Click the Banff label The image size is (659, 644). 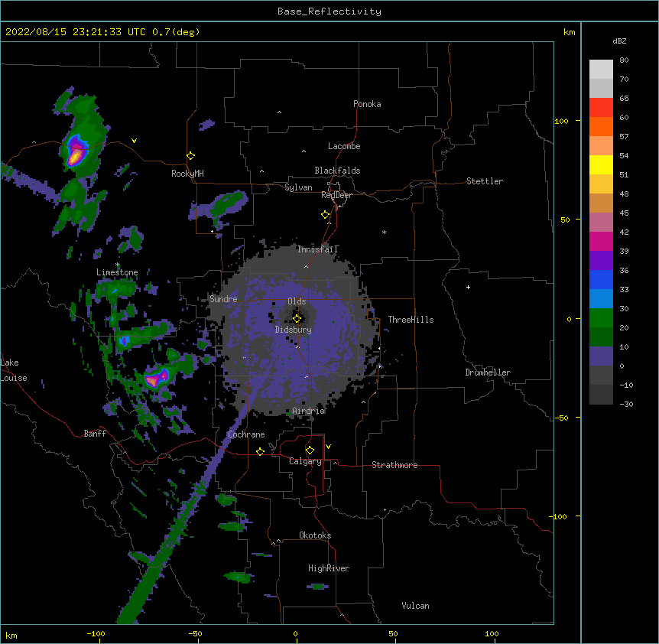95,434
